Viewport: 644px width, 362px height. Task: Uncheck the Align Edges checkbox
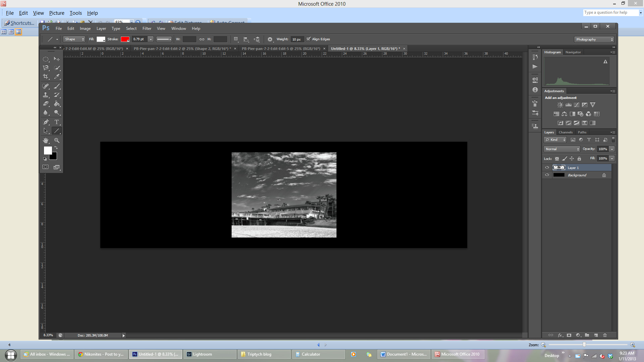309,39
